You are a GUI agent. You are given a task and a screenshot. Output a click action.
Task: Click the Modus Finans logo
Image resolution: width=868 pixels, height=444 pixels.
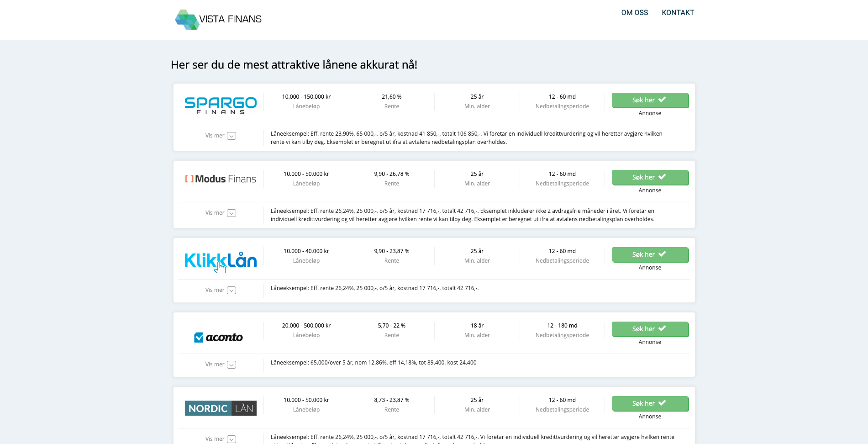coord(221,179)
